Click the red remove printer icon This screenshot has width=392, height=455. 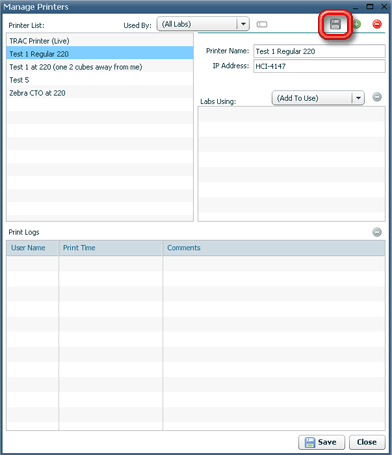[x=377, y=24]
